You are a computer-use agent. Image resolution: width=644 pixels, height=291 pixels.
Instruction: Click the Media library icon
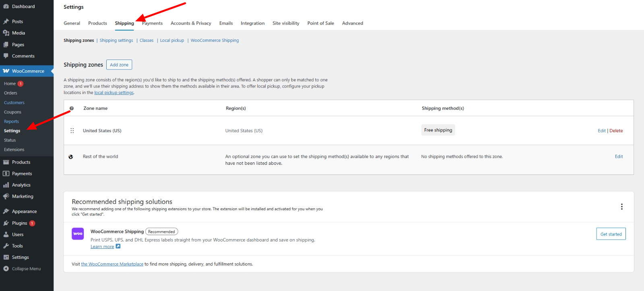point(6,33)
